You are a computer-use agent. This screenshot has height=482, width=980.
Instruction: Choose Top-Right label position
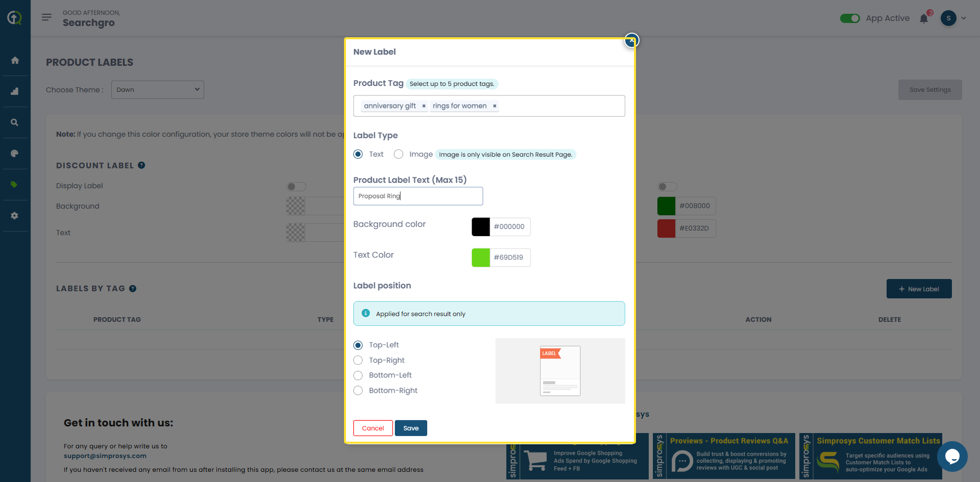coord(358,361)
